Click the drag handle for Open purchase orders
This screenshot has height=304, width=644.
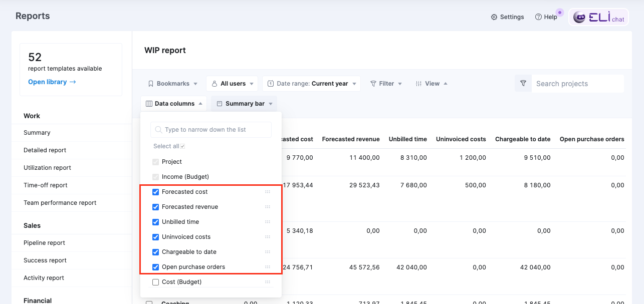[268, 267]
